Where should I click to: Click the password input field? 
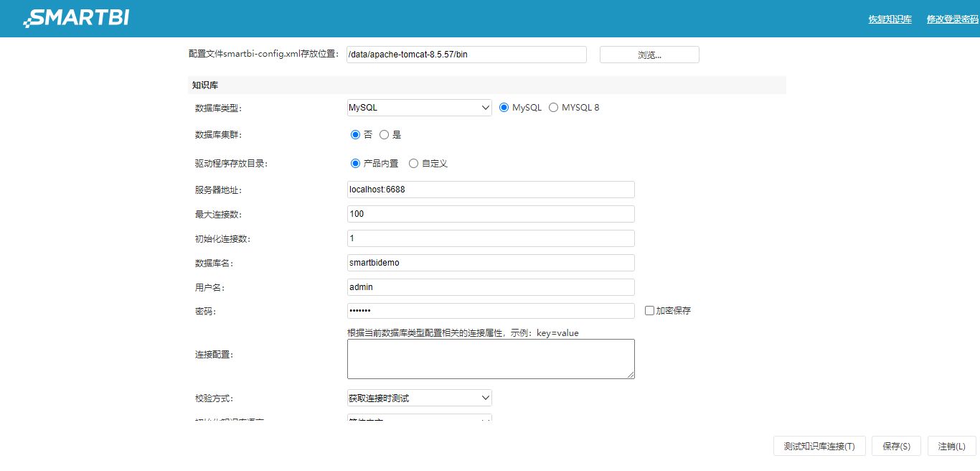point(490,310)
